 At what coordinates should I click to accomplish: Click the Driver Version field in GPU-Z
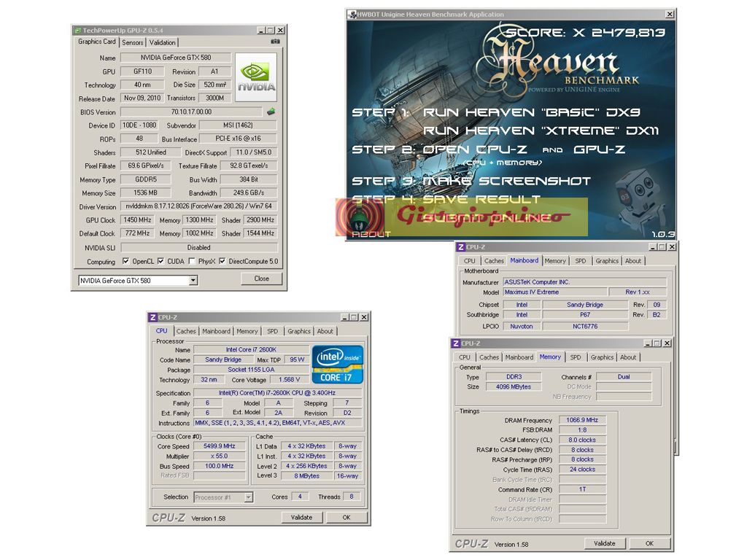click(x=198, y=206)
